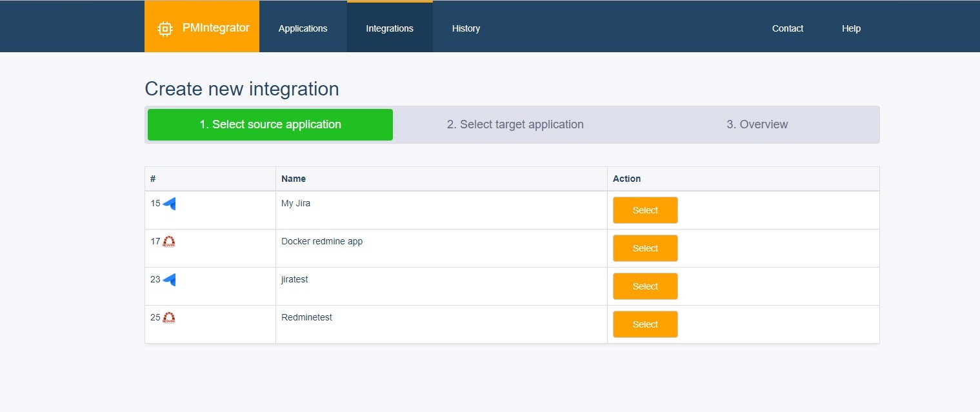980x412 pixels.
Task: Select Redminetest as source application
Action: 645,324
